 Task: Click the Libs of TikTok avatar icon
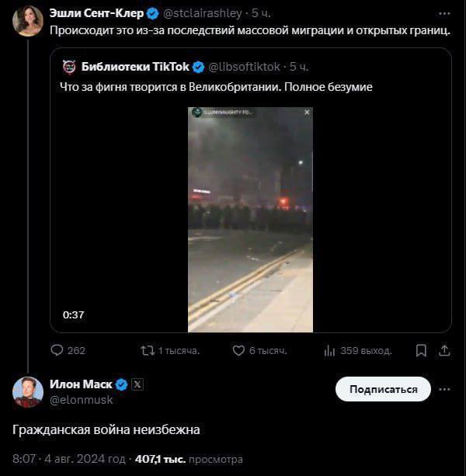pyautogui.click(x=69, y=67)
